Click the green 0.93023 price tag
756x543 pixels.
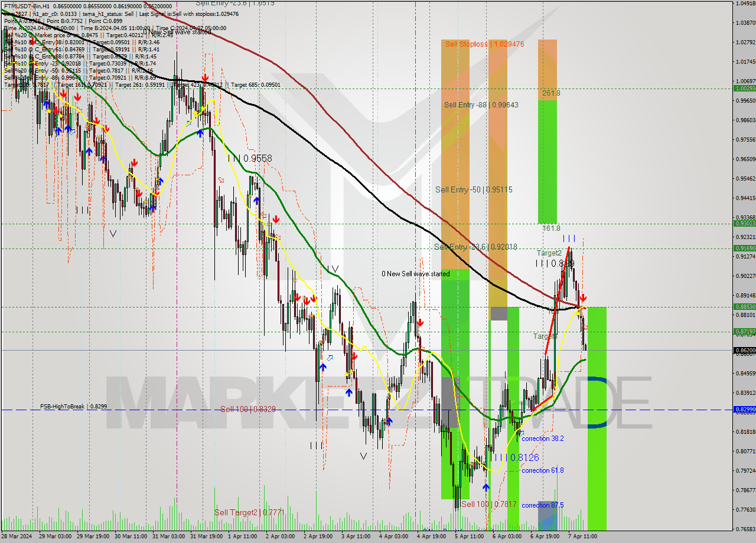point(744,223)
